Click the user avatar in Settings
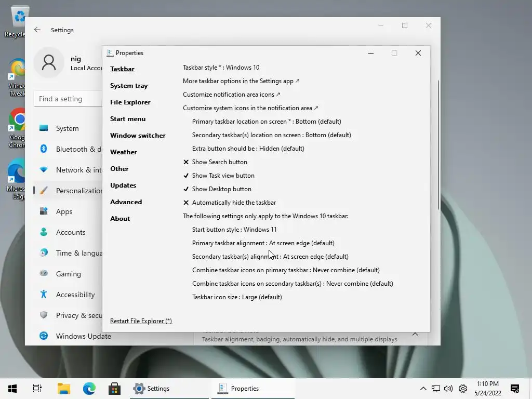 (x=49, y=62)
